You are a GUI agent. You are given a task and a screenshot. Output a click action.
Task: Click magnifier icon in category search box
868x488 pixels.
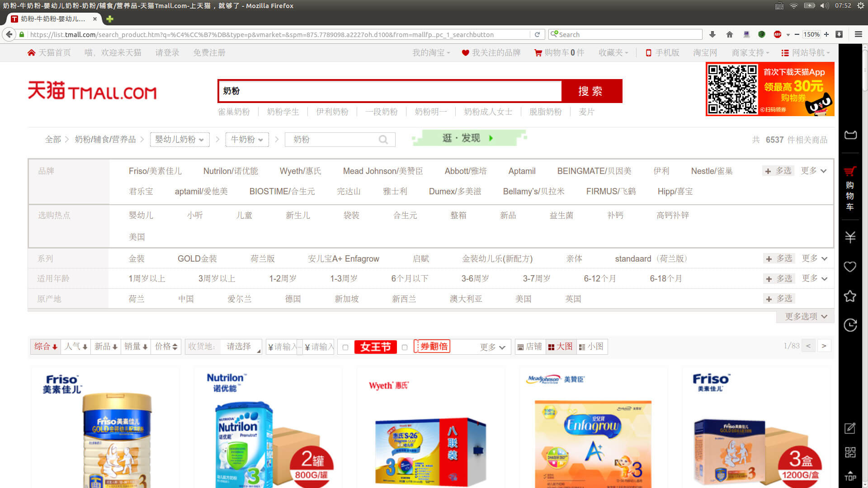[383, 140]
